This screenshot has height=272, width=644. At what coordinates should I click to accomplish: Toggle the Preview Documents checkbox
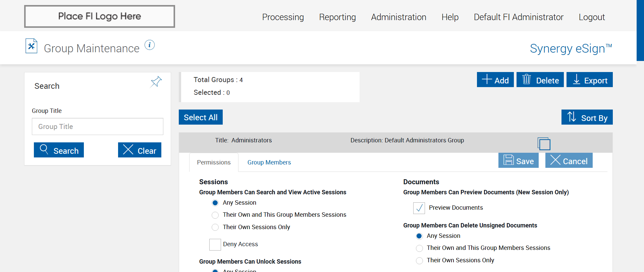coord(419,208)
